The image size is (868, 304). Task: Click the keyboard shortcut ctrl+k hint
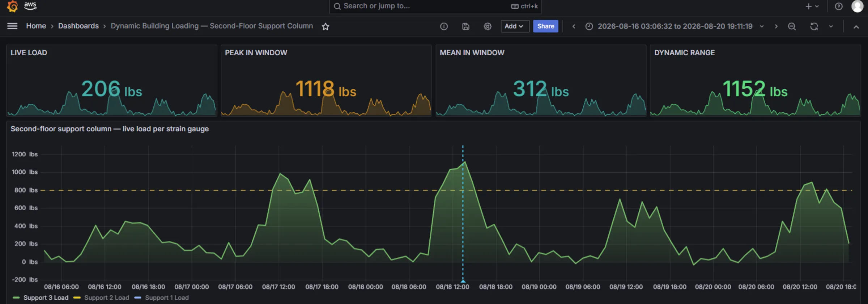(524, 6)
